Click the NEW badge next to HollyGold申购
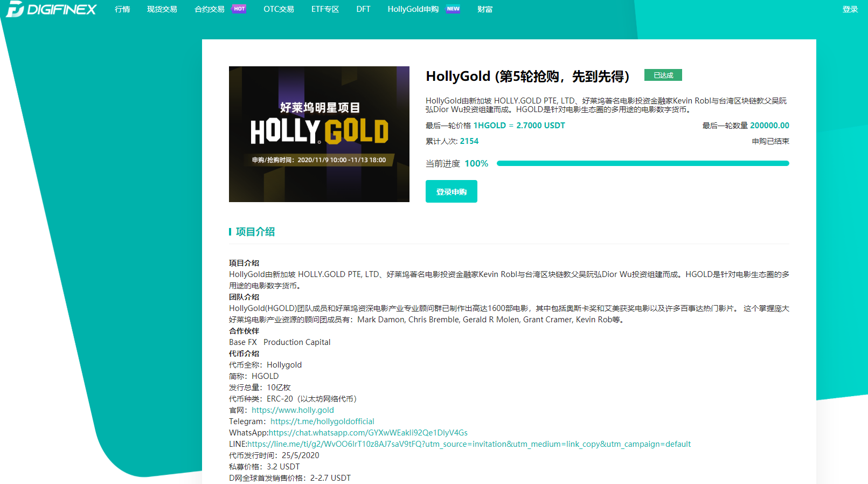This screenshot has height=484, width=868. (x=453, y=9)
